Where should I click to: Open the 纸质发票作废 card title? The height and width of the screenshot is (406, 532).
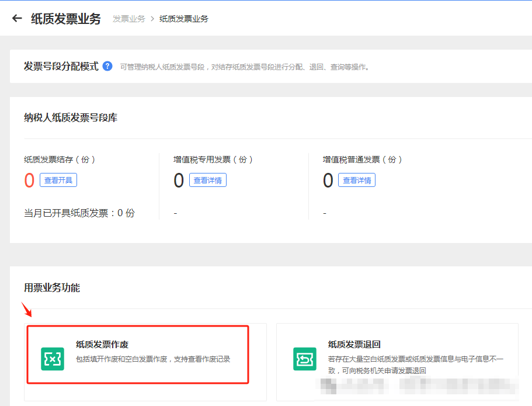pyautogui.click(x=102, y=345)
